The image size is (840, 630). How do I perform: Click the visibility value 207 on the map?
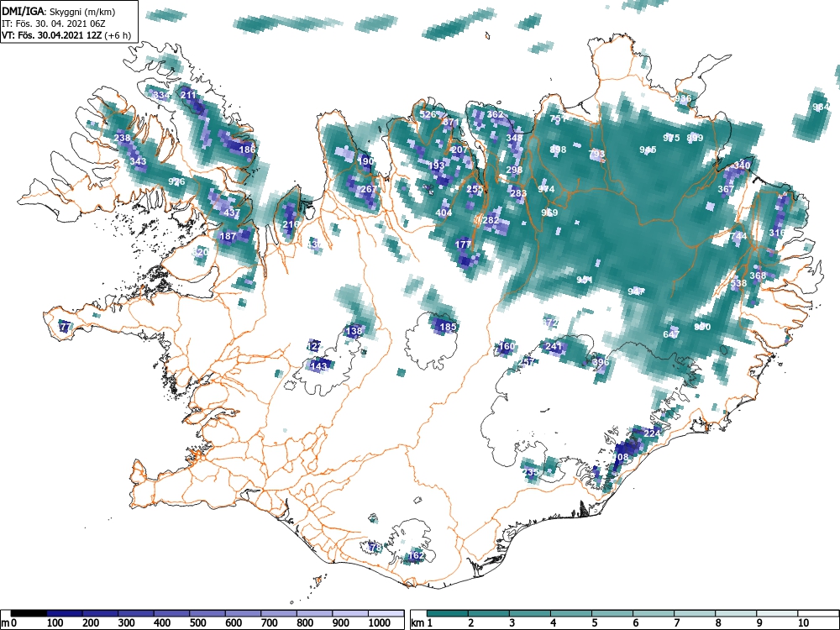pos(459,150)
